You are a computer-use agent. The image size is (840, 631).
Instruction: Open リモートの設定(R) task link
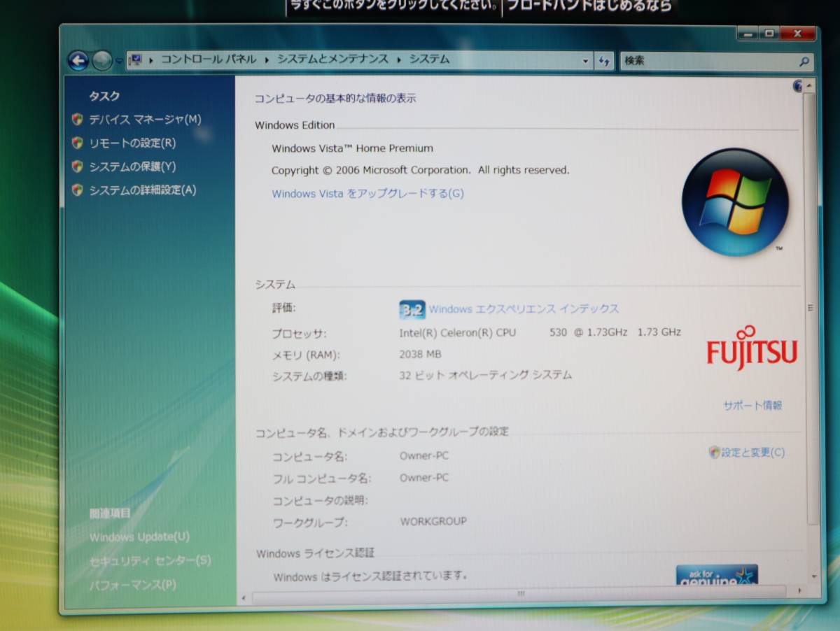[x=132, y=143]
